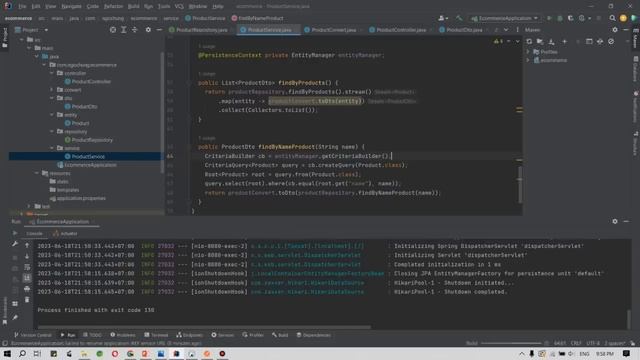Open the Navigate menu

coord(71,7)
